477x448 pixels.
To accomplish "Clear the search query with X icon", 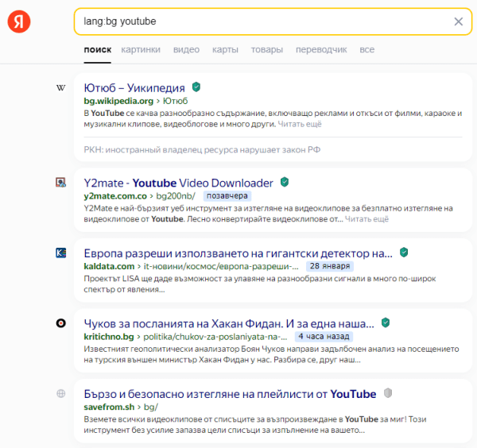I will 458,21.
